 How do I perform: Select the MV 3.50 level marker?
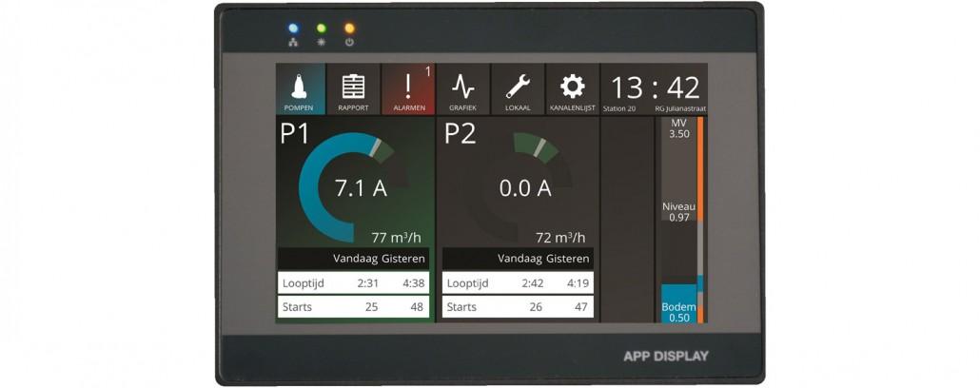[678, 129]
